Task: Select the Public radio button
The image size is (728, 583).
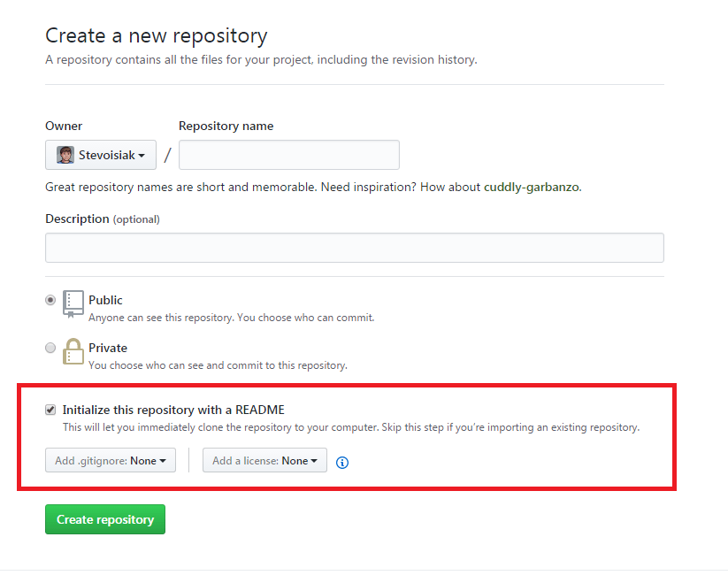Action: (x=50, y=300)
